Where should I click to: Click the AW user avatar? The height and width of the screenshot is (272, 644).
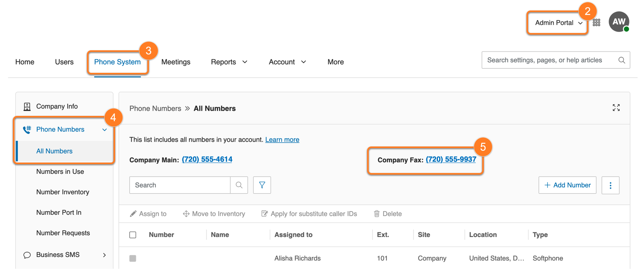click(618, 22)
